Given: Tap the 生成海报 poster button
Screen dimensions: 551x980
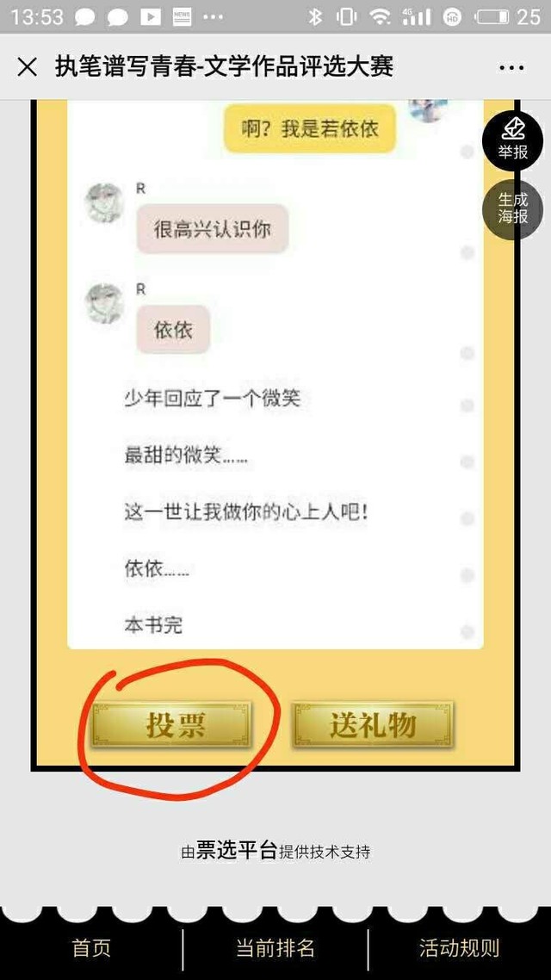Looking at the screenshot, I should 512,208.
